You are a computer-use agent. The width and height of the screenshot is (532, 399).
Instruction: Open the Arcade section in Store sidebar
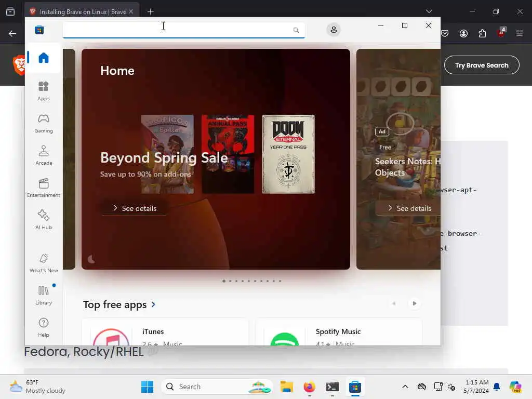pos(44,155)
